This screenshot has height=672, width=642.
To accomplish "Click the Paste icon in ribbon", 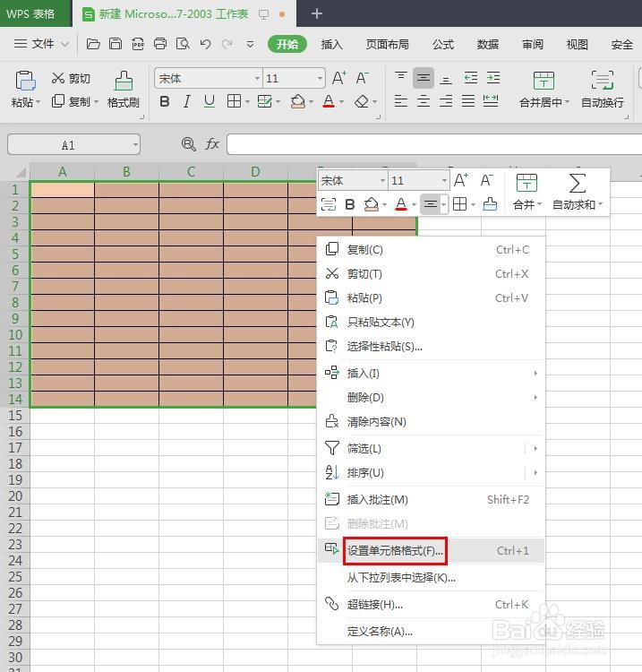I will click(x=25, y=80).
